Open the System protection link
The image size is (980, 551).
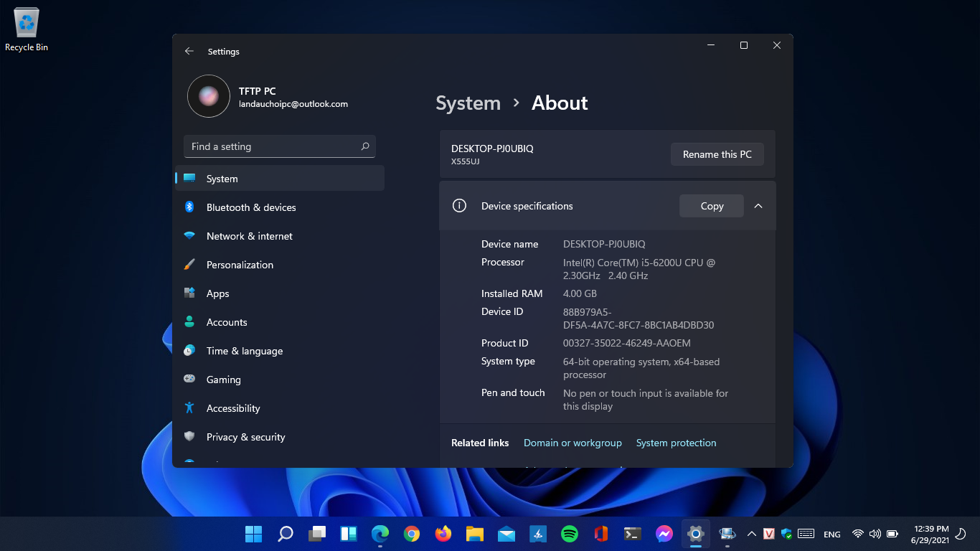676,443
